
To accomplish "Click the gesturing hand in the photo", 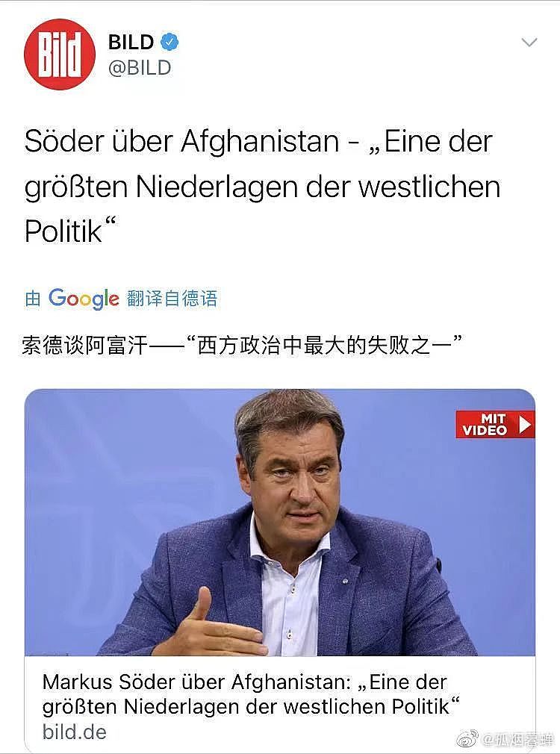I will [x=212, y=625].
